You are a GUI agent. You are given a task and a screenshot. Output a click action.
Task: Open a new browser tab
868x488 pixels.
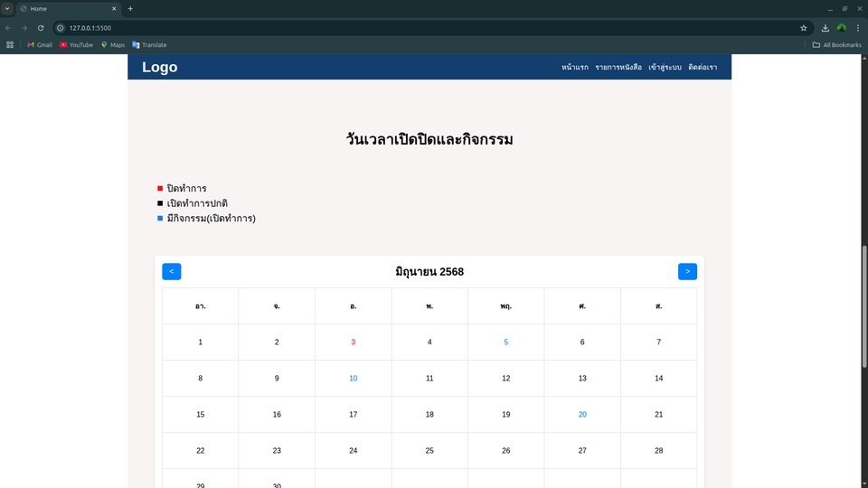coord(130,9)
